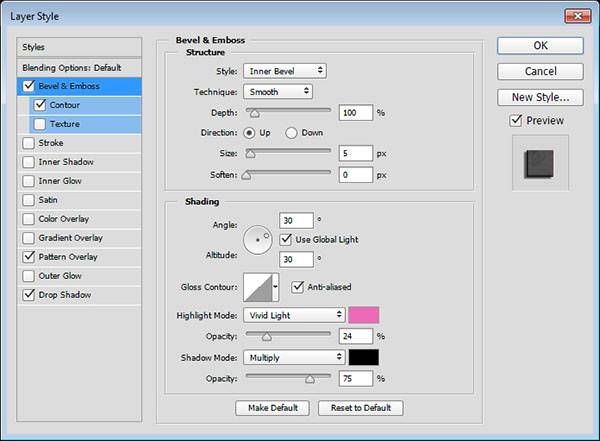Uncheck Use Global Light
This screenshot has width=600, height=441.
pyautogui.click(x=287, y=239)
